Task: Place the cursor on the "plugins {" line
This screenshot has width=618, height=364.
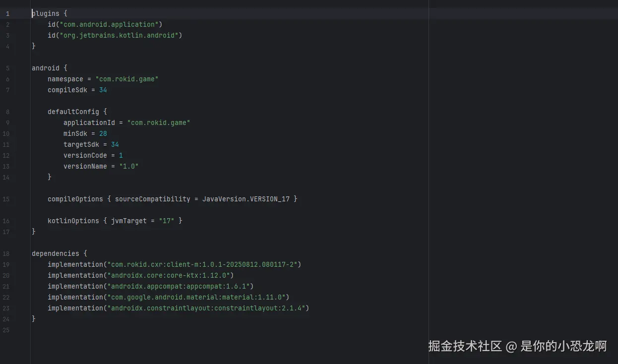Action: click(x=50, y=13)
